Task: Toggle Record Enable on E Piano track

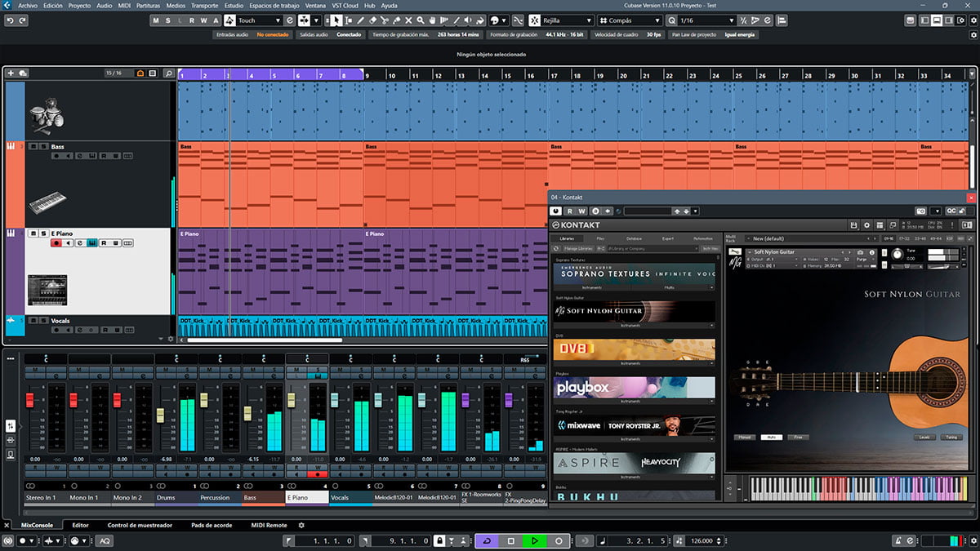Action: (56, 242)
